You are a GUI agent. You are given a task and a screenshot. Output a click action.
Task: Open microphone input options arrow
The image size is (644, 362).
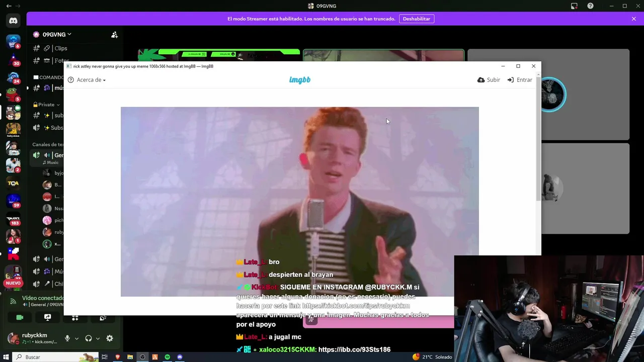[x=76, y=339]
